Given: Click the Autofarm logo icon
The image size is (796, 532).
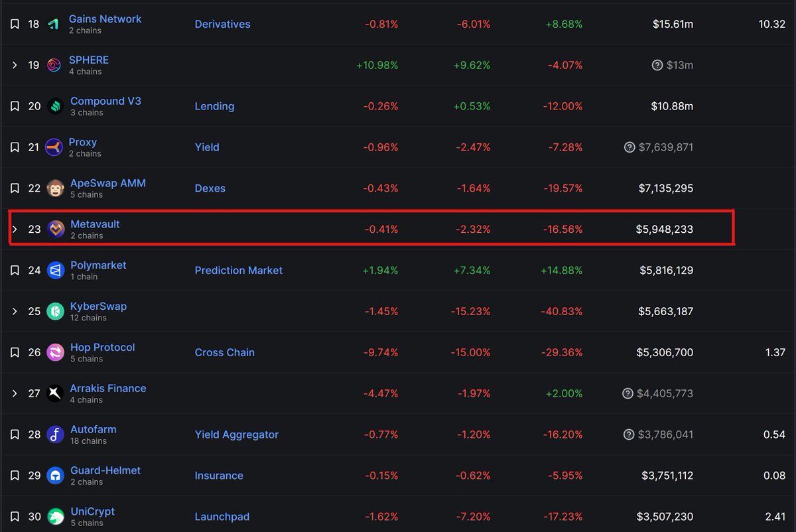Looking at the screenshot, I should pyautogui.click(x=56, y=435).
